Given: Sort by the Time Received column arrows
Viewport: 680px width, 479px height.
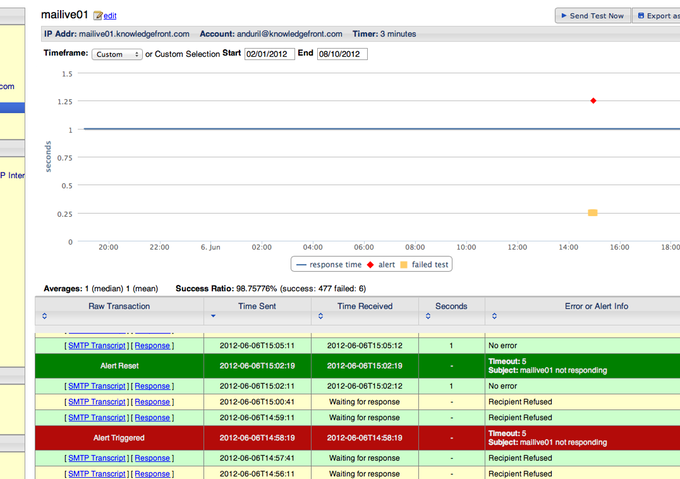Looking at the screenshot, I should click(320, 316).
